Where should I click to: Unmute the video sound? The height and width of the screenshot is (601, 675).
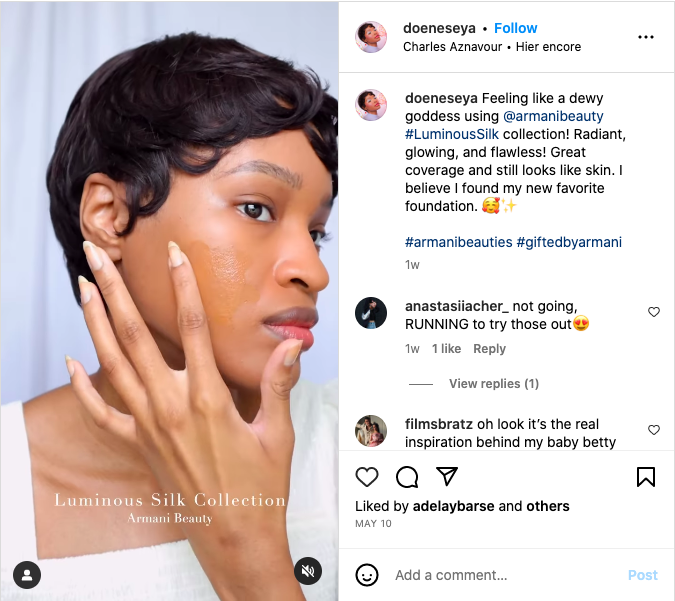click(x=308, y=571)
